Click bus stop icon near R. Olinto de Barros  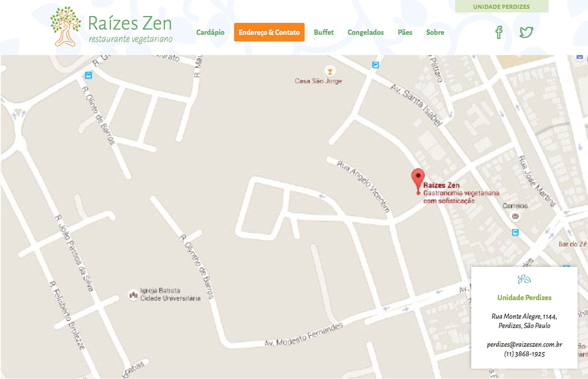tap(89, 75)
